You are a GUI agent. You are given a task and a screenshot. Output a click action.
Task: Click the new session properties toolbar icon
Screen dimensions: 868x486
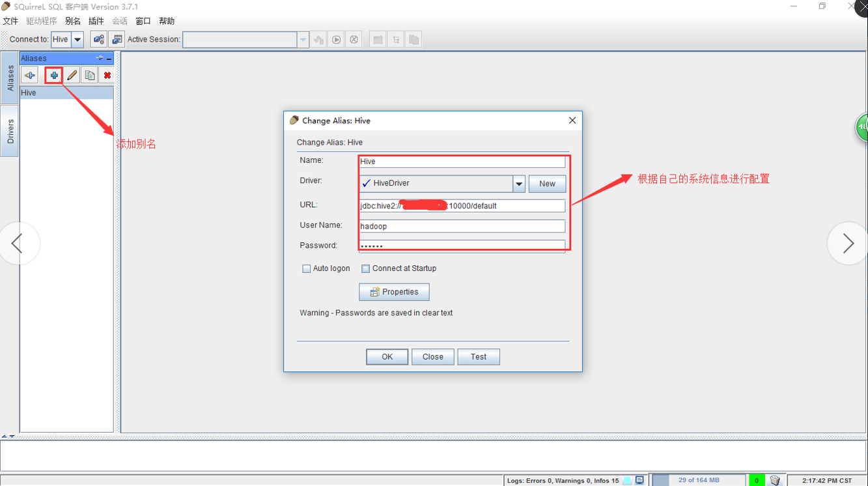117,40
